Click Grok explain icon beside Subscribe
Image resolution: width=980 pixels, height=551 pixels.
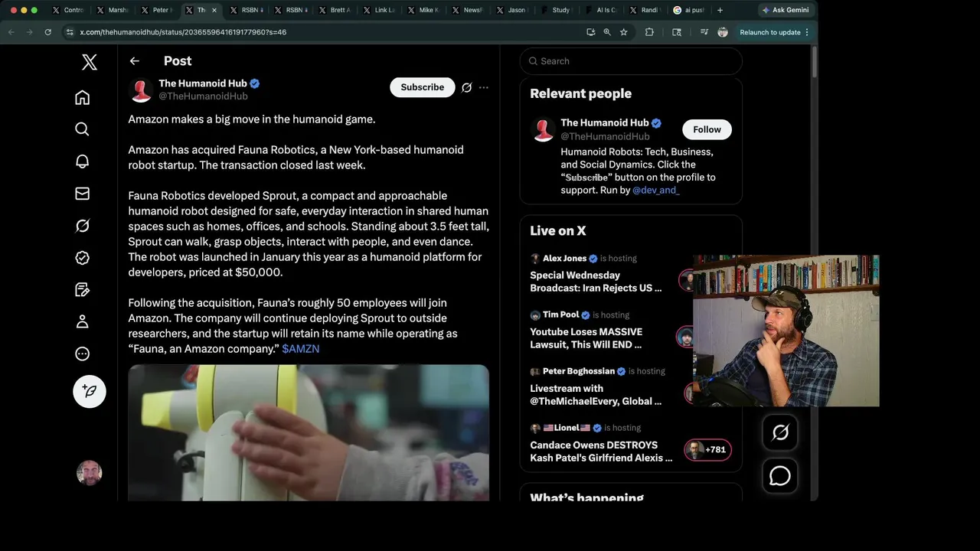click(466, 87)
